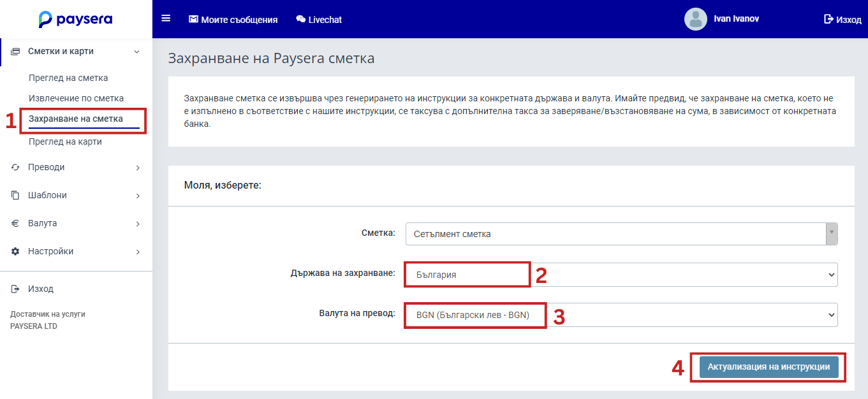Click Изход in the sidebar

(x=41, y=289)
